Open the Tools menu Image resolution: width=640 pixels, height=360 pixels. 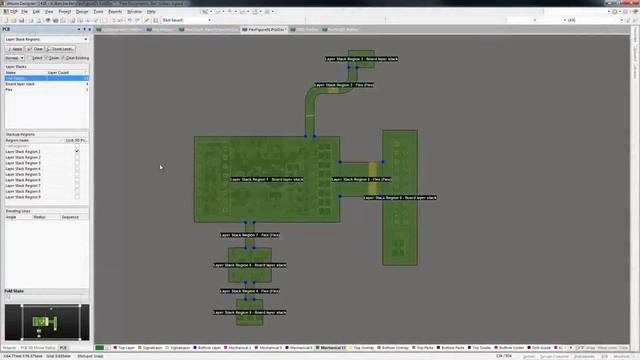pos(98,12)
